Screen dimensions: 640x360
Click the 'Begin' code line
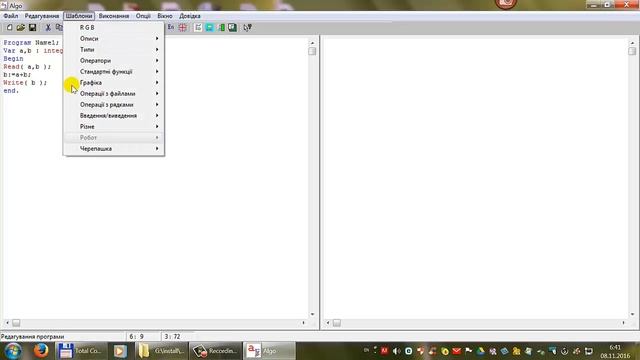[x=13, y=58]
